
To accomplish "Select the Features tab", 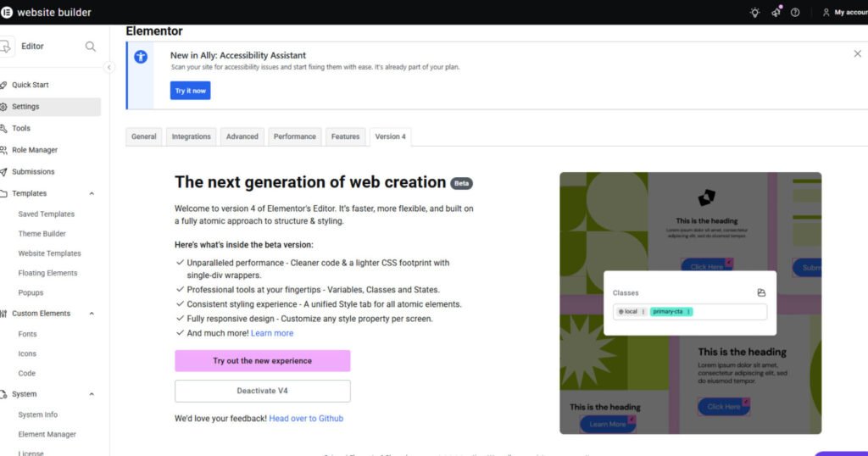I will (345, 136).
